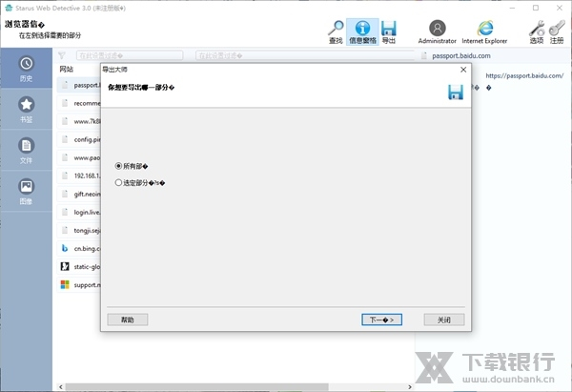Click the second filter input field
Screen dimensions: 572x392
305,55
